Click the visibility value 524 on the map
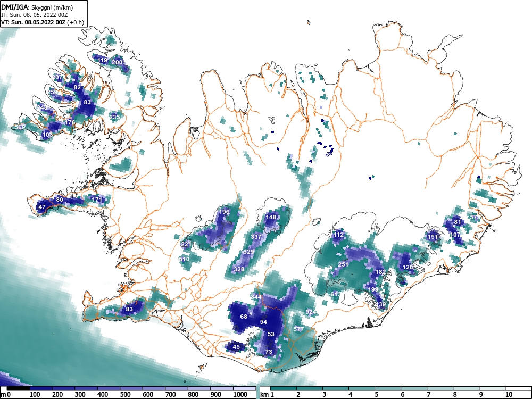532x399 pixels. click(x=311, y=312)
